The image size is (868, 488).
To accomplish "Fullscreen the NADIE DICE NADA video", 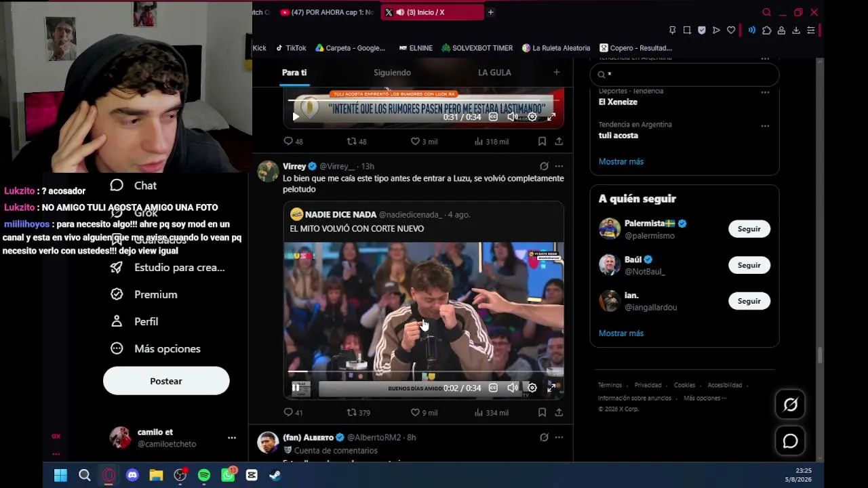I will tap(551, 388).
